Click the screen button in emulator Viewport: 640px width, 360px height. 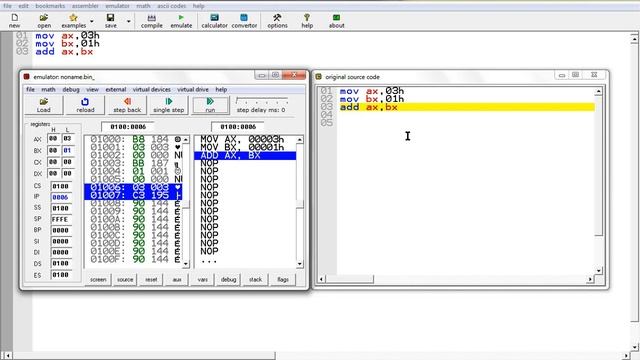point(98,280)
